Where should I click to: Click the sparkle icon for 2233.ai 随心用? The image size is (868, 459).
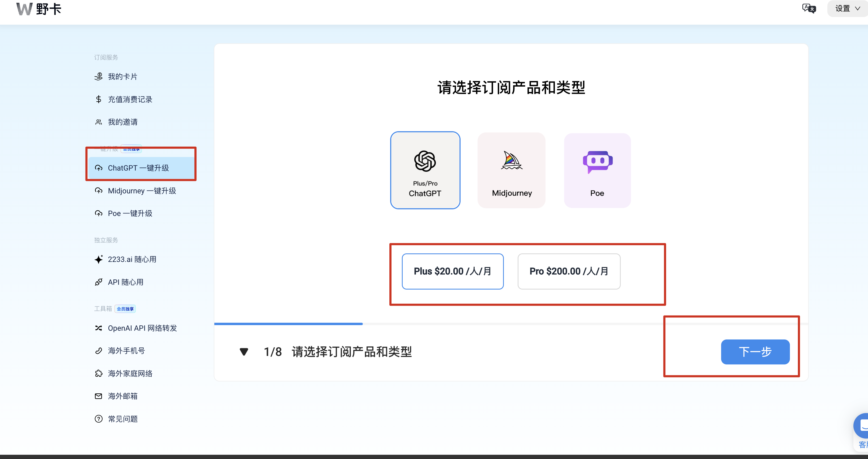pyautogui.click(x=98, y=259)
